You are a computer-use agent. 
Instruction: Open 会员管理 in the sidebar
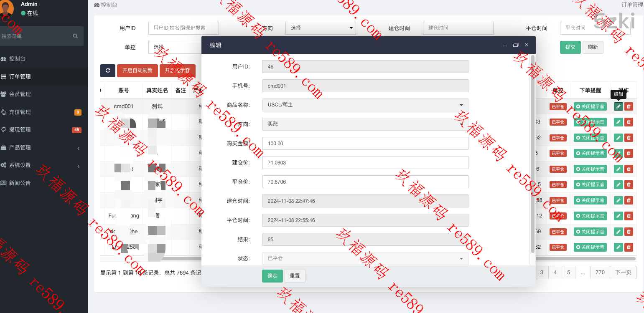click(x=20, y=94)
